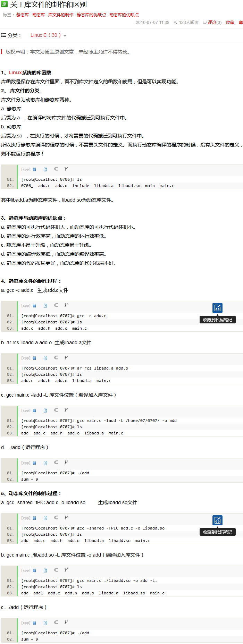Click the lower blue save-to-code-notes icon
Image resolution: width=243 pixels, height=644 pixels.
[x=217, y=520]
